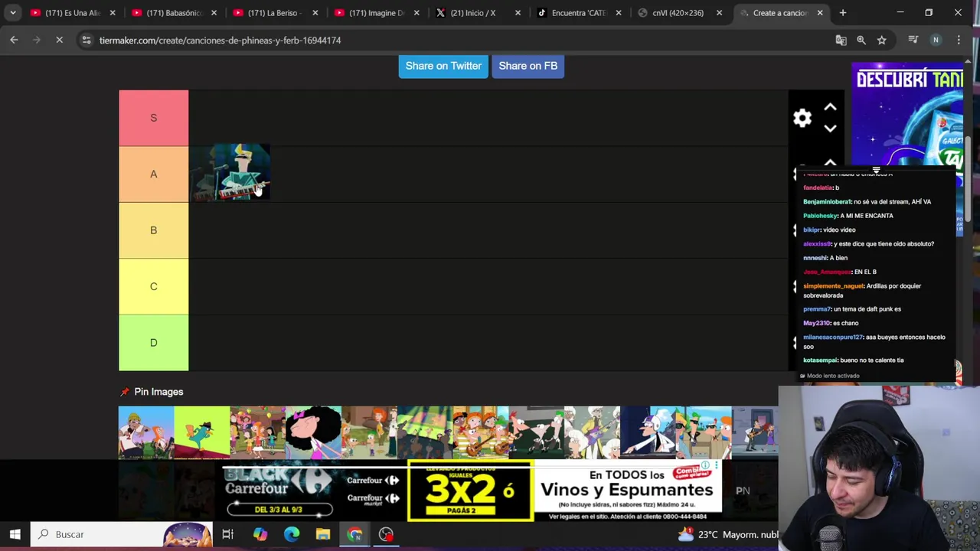Screen dimensions: 980x551
Task: Open the weather widget showing 23°C
Action: pyautogui.click(x=727, y=534)
